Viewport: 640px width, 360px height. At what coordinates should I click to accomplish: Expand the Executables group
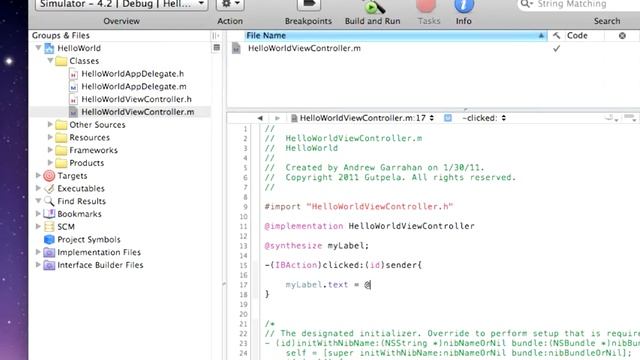click(38, 188)
